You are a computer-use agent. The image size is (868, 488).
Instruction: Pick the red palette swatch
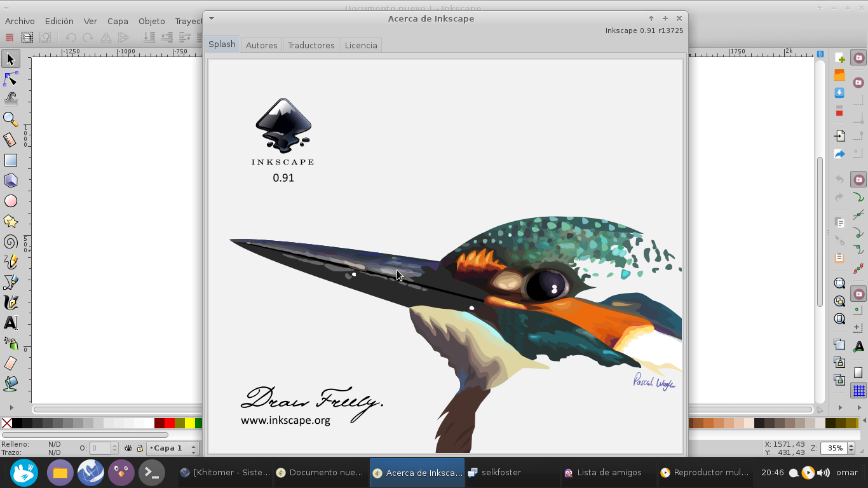169,423
